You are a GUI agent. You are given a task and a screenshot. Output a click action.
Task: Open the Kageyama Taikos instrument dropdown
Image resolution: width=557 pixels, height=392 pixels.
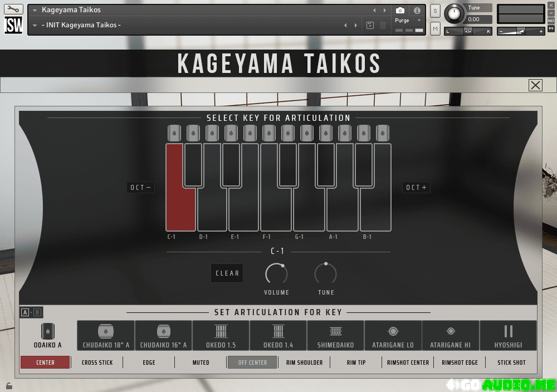(35, 10)
